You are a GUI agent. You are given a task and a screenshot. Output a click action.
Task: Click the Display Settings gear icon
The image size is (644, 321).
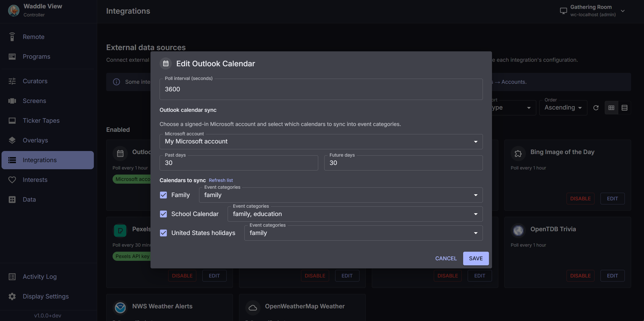point(12,296)
